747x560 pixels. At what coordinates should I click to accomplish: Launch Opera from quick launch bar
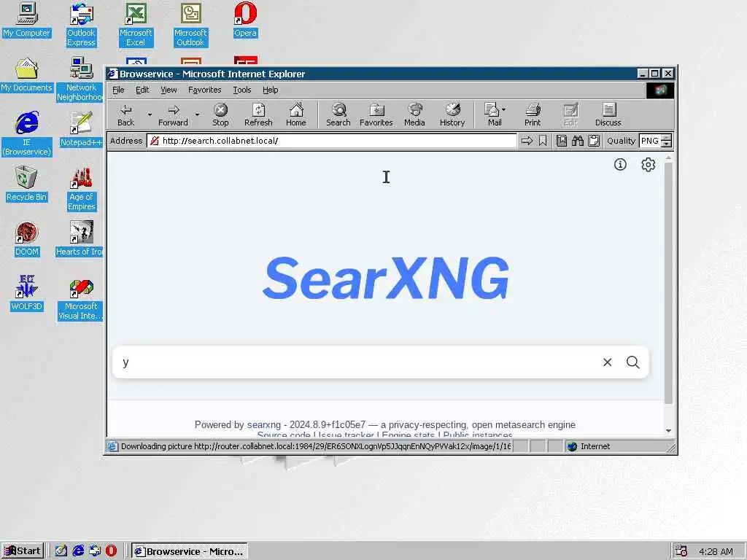point(111,551)
